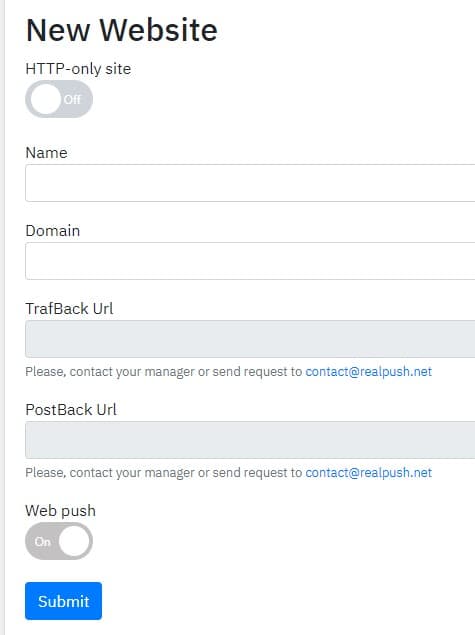
Task: Click the PostBack Url label
Action: tap(71, 410)
